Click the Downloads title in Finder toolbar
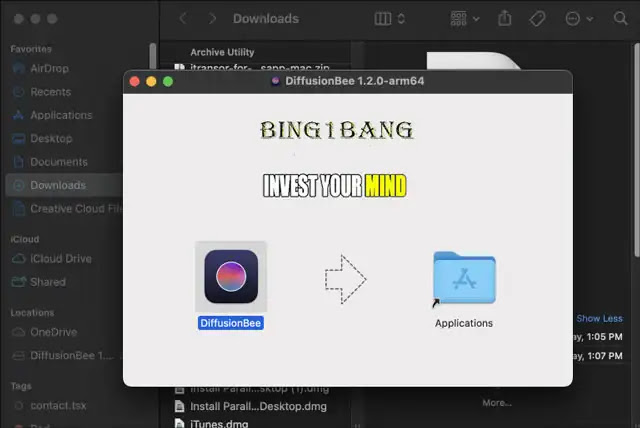The image size is (640, 428). tap(266, 18)
